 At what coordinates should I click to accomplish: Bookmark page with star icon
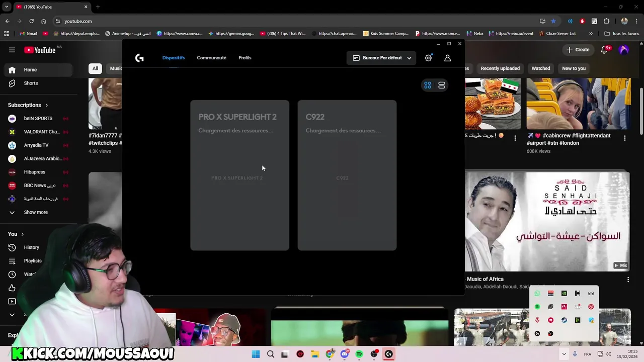click(x=553, y=21)
